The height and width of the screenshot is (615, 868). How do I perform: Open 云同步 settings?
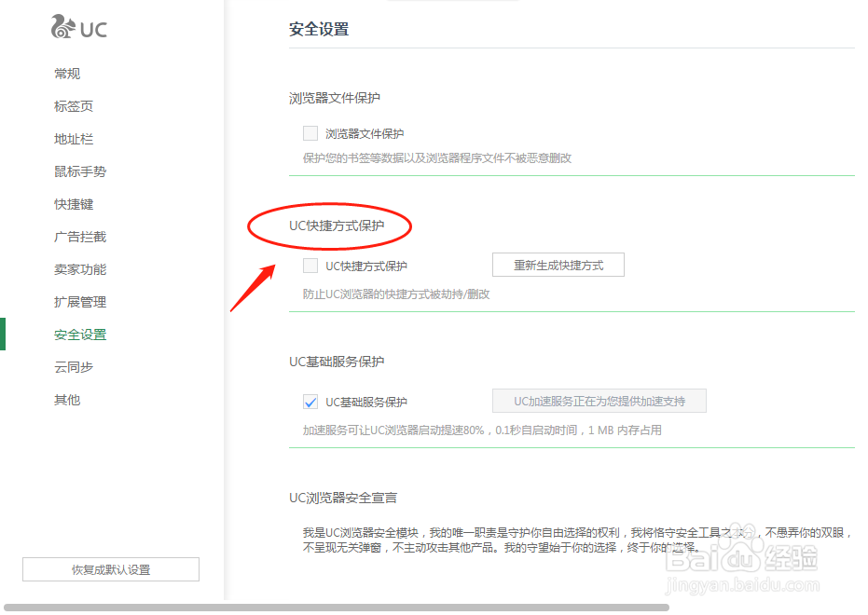click(x=74, y=367)
